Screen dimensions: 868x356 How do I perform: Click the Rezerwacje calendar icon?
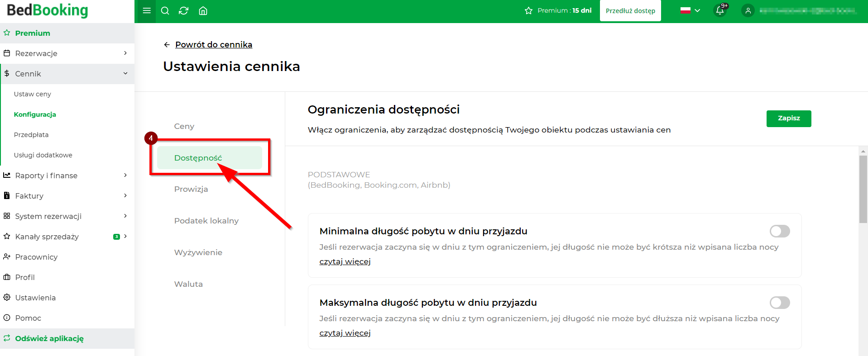point(7,53)
